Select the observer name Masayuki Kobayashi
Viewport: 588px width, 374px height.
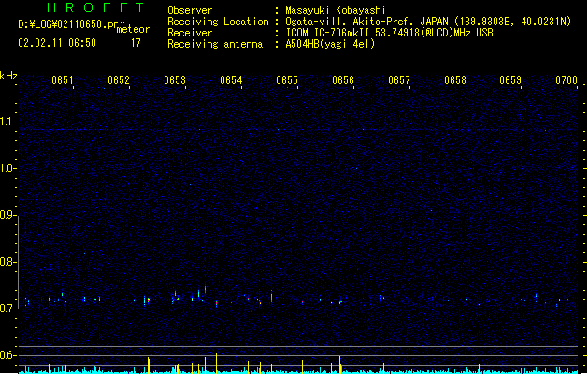coord(336,10)
